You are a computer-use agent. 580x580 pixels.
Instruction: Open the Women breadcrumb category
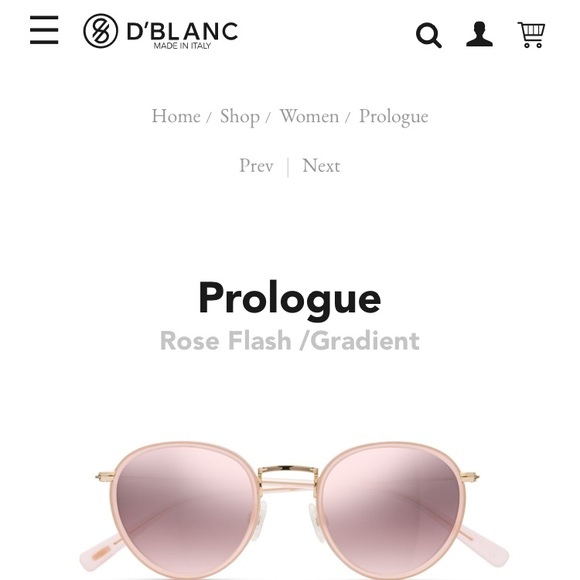click(x=309, y=116)
